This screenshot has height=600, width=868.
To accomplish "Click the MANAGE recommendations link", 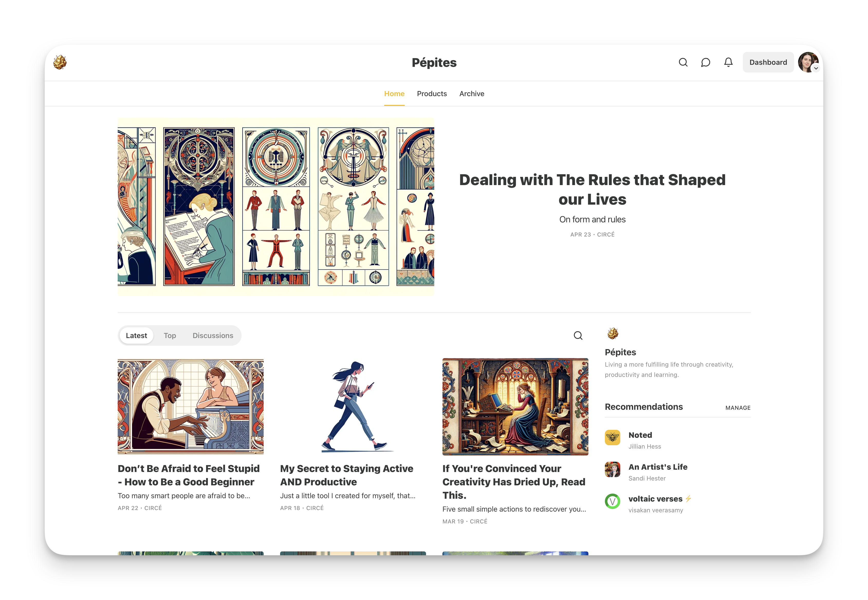I will [x=738, y=408].
